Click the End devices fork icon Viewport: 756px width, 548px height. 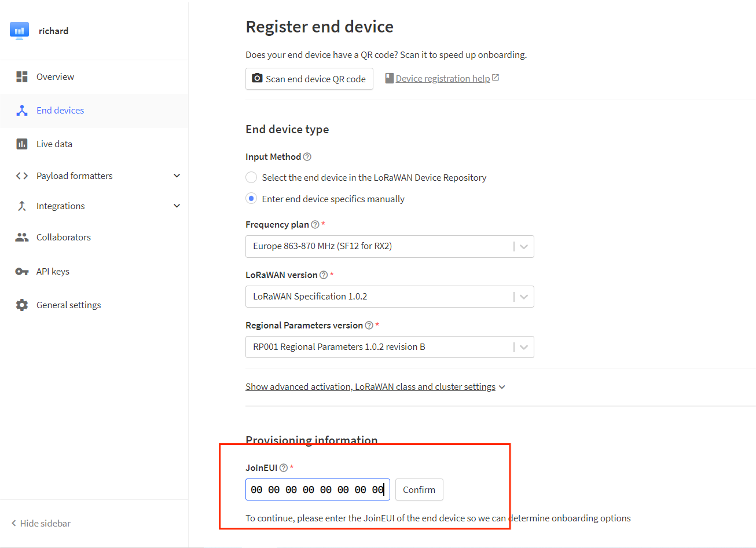pos(22,111)
